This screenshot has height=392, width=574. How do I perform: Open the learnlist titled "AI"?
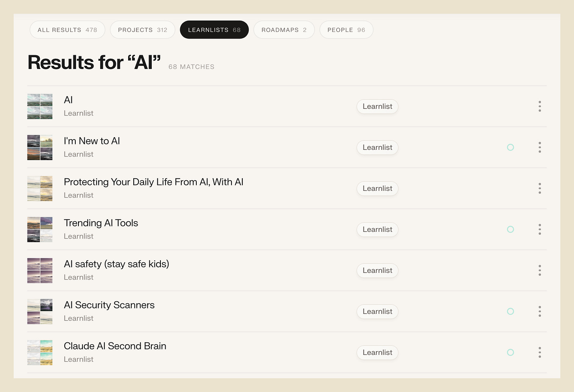click(68, 100)
